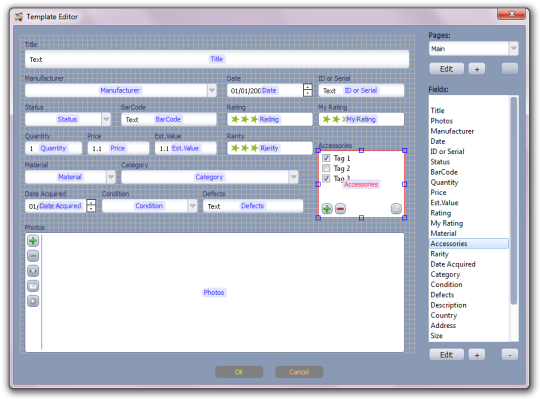Click the Title text input field
The width and height of the screenshot is (540, 399).
217,59
